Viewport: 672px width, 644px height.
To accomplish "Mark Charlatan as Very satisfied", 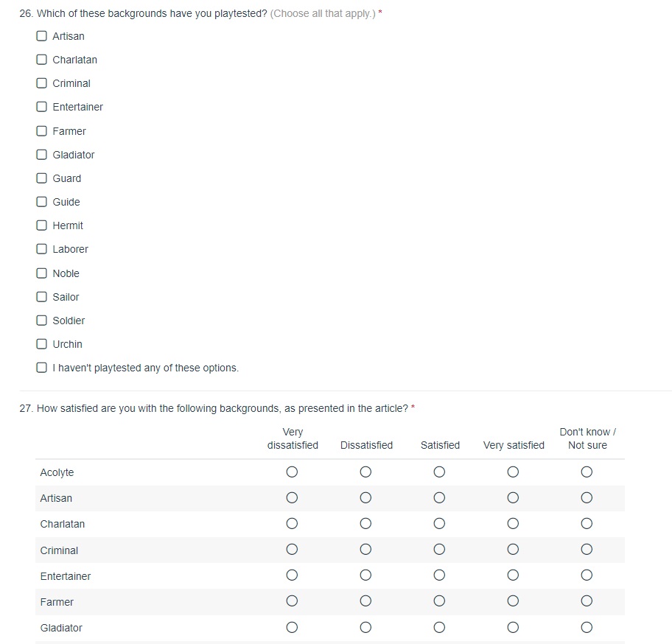I will coord(513,524).
